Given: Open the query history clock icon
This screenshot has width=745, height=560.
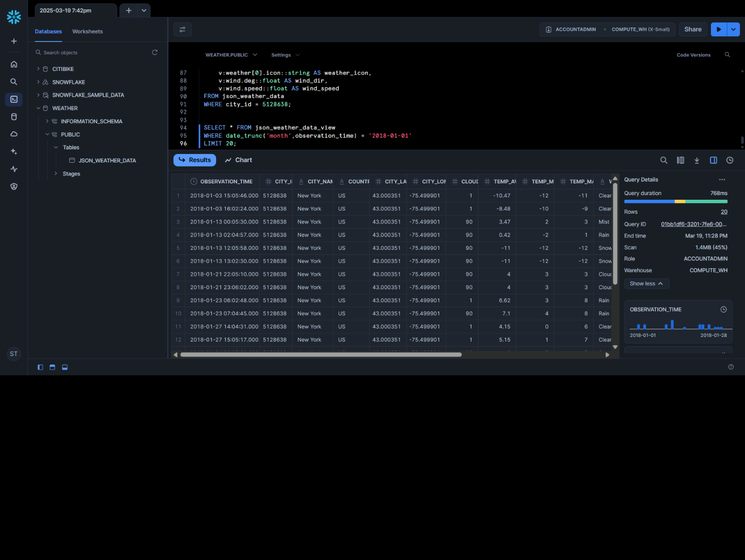Looking at the screenshot, I should point(730,161).
